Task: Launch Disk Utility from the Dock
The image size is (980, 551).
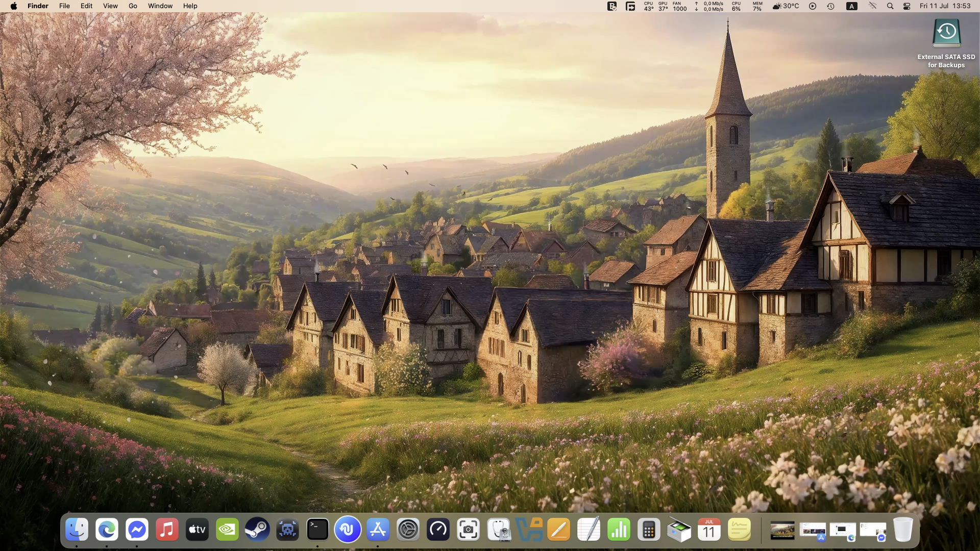Action: coord(499,530)
